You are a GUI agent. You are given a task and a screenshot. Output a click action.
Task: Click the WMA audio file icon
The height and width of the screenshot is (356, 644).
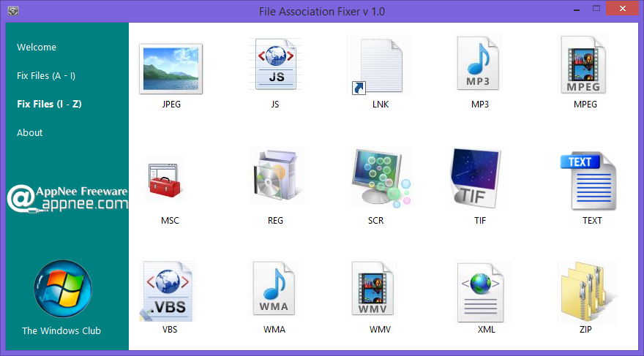point(274,289)
